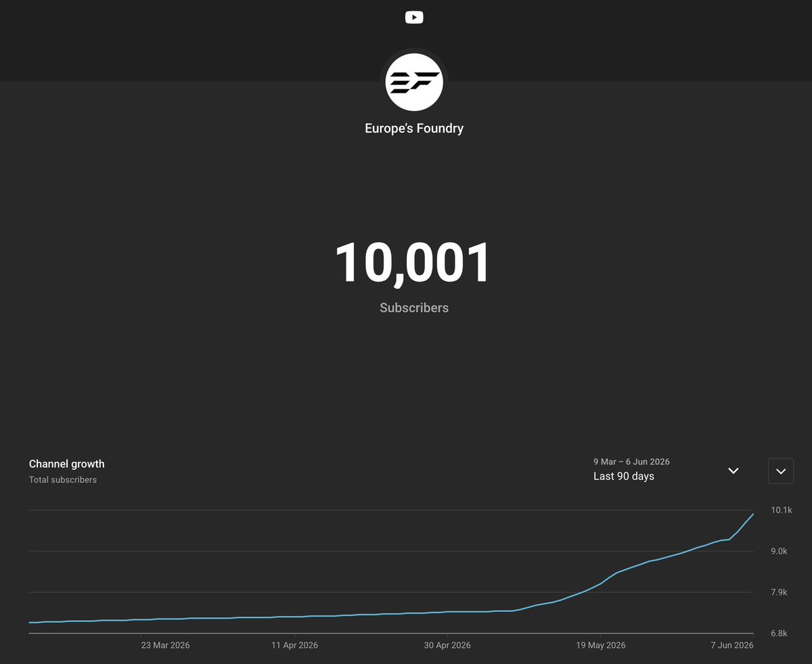Collapse the Channel growth panel with chevron button
Image resolution: width=812 pixels, height=664 pixels.
(781, 471)
